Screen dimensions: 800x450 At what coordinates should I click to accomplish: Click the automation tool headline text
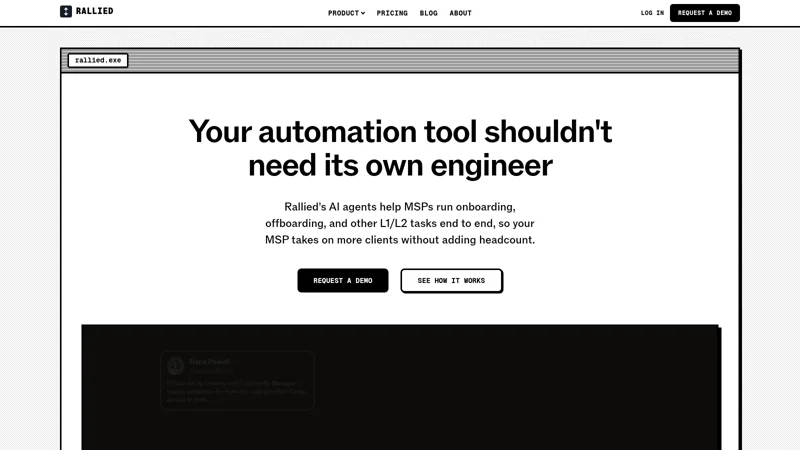400,148
